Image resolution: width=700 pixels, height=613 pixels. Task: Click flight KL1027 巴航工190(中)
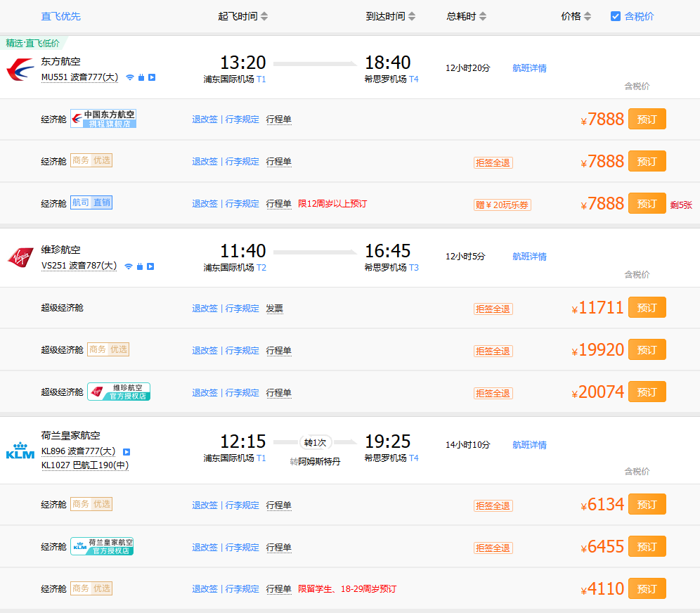point(85,465)
